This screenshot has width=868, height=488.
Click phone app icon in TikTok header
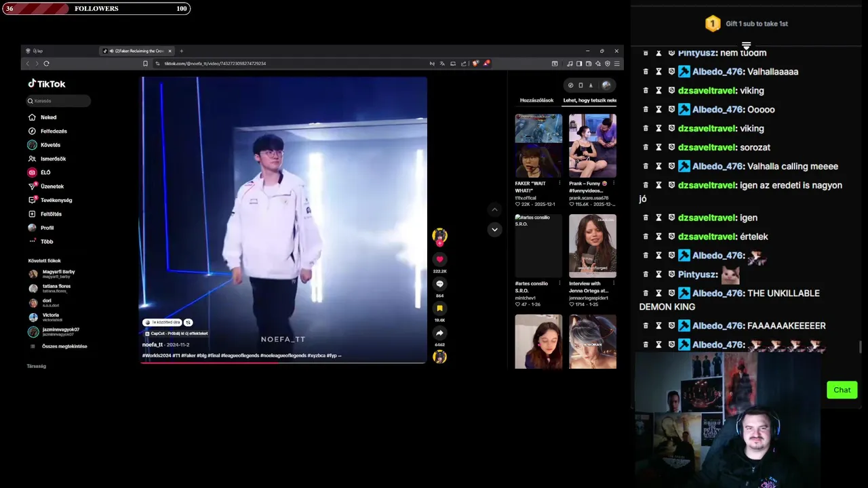pos(580,85)
